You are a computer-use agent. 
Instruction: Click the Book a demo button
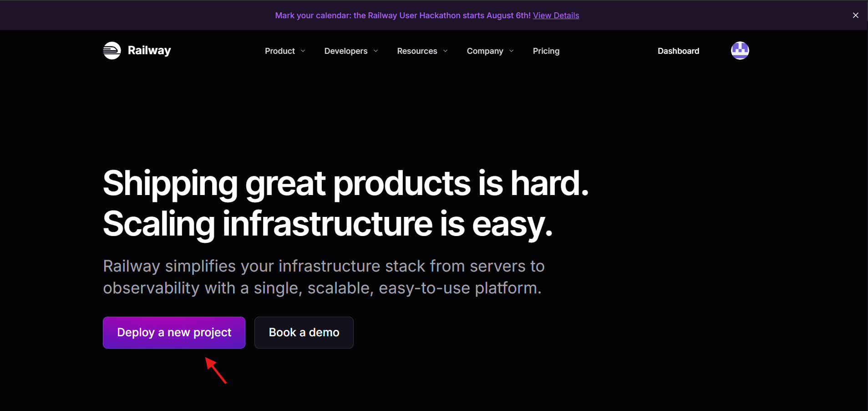point(304,333)
